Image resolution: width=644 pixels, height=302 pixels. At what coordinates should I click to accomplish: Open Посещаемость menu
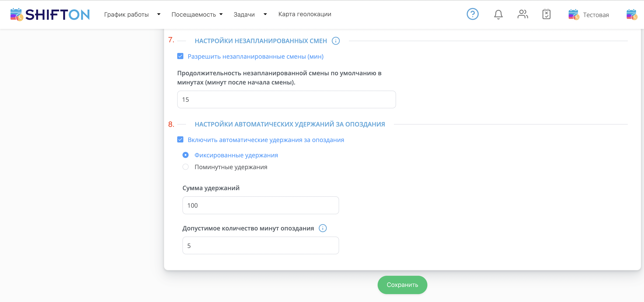(x=193, y=14)
